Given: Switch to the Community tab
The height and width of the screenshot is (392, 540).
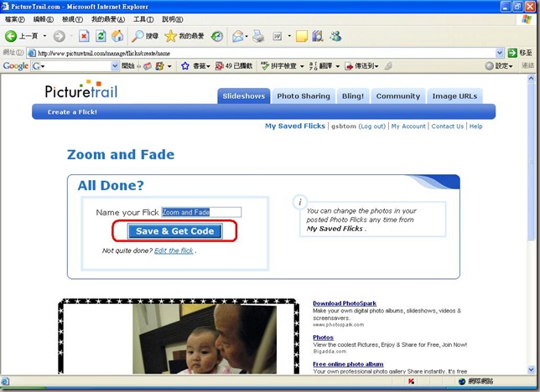Looking at the screenshot, I should pos(397,96).
